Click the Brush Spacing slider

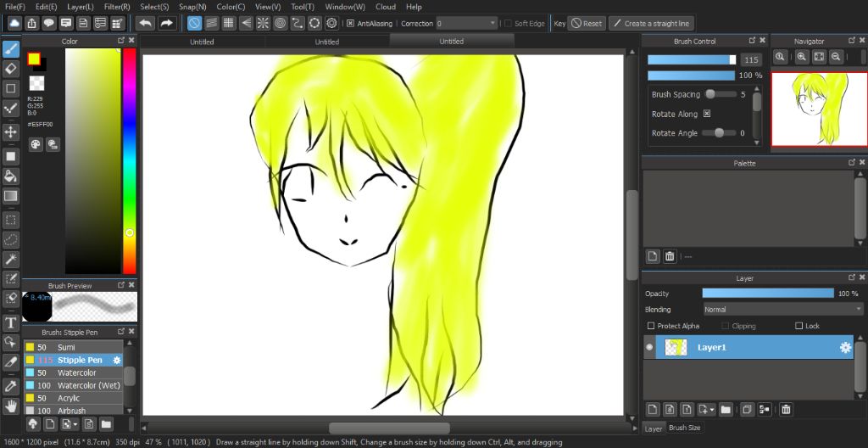720,94
